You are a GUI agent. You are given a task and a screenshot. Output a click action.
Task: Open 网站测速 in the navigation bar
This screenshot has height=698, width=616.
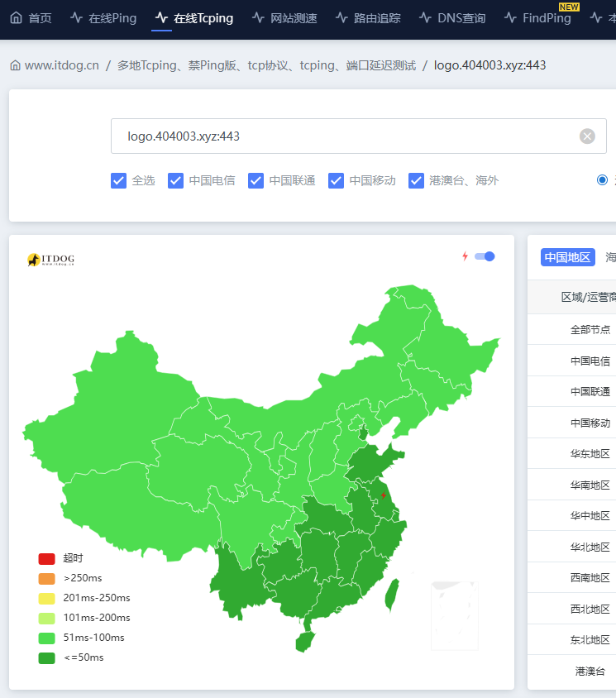(x=284, y=17)
